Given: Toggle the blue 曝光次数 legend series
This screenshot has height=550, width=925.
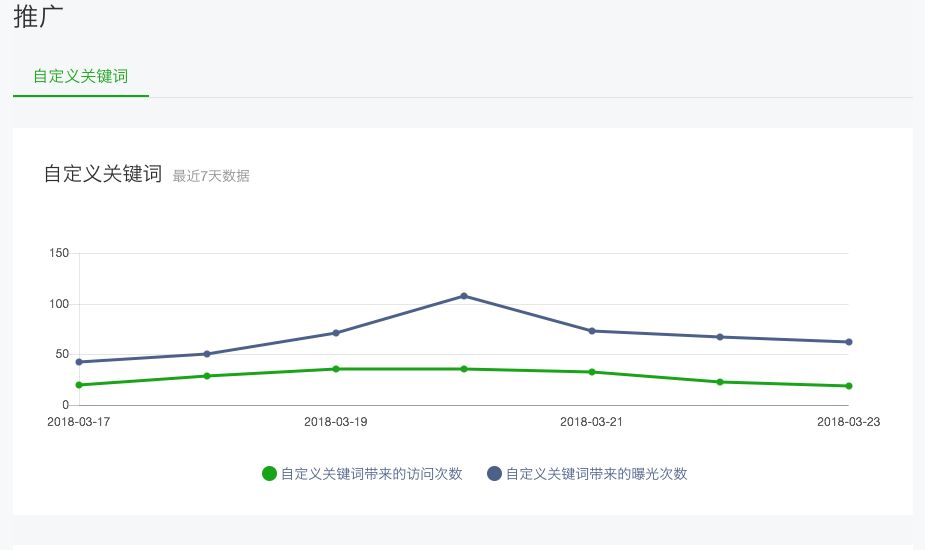Looking at the screenshot, I should 587,473.
